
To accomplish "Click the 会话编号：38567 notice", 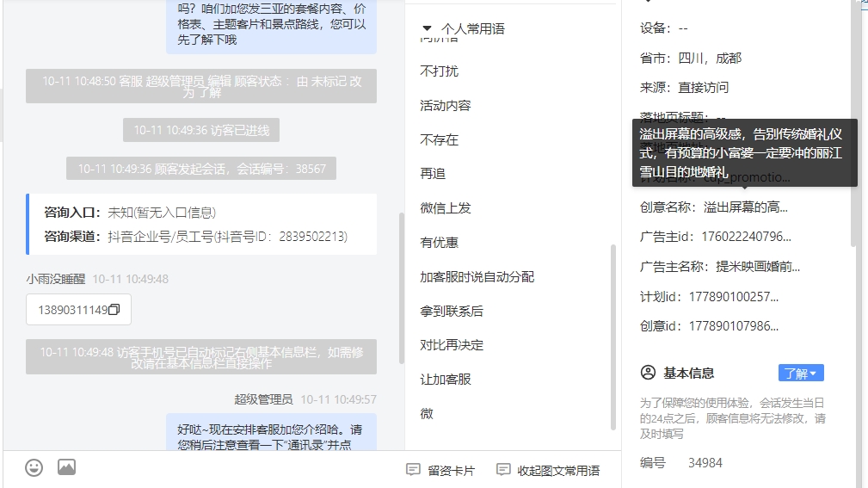I will coord(201,169).
